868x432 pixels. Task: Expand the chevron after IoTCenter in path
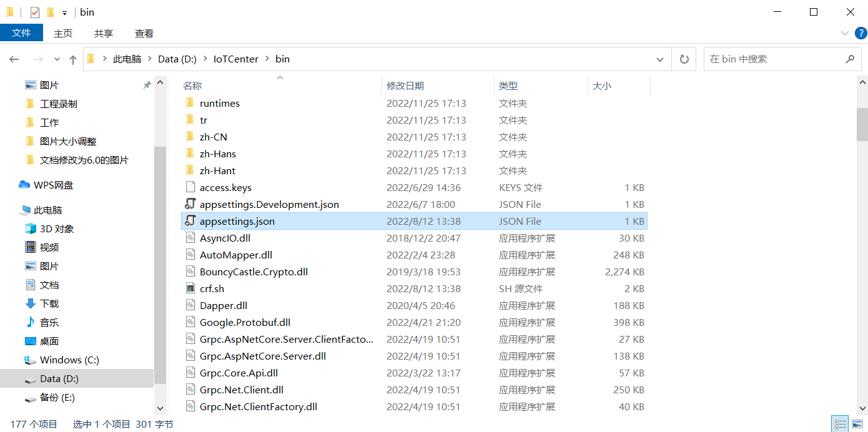(267, 59)
